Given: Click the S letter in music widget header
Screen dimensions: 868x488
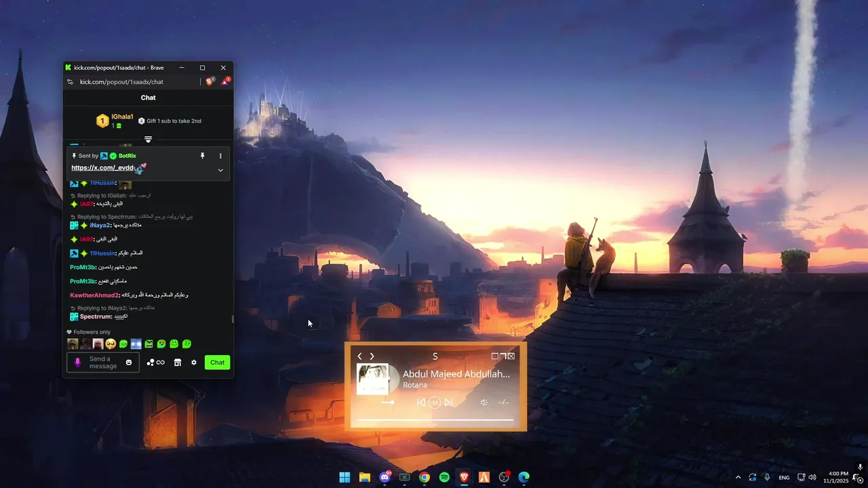Looking at the screenshot, I should pyautogui.click(x=435, y=357).
